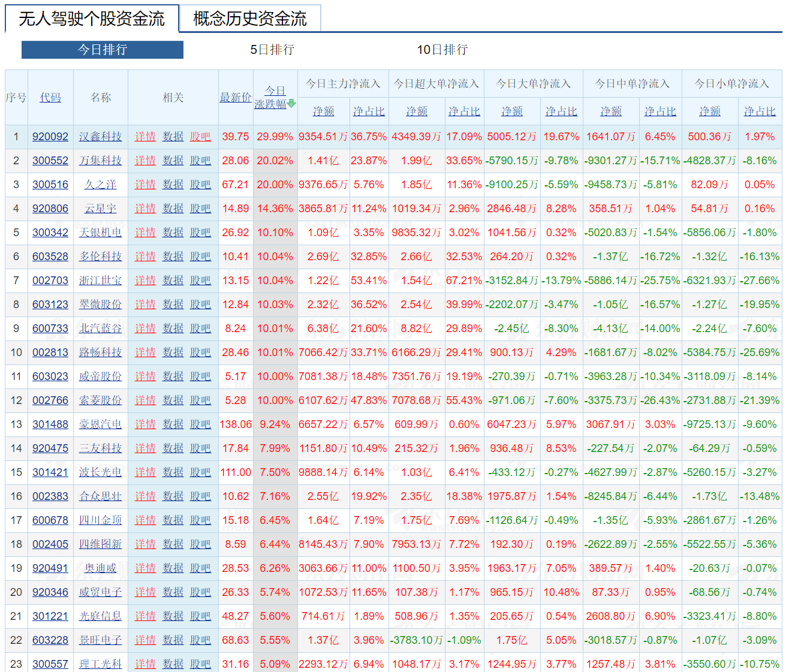This screenshot has height=672, width=786.
Task: Select the 今日排行 tab
Action: [x=102, y=50]
